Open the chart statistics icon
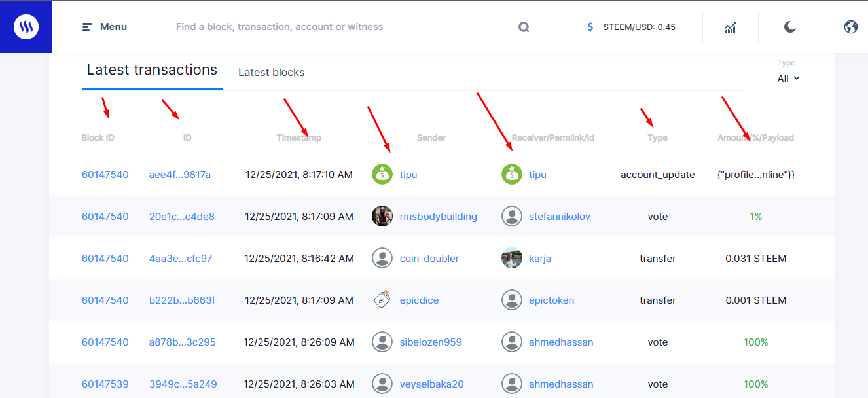 [731, 27]
